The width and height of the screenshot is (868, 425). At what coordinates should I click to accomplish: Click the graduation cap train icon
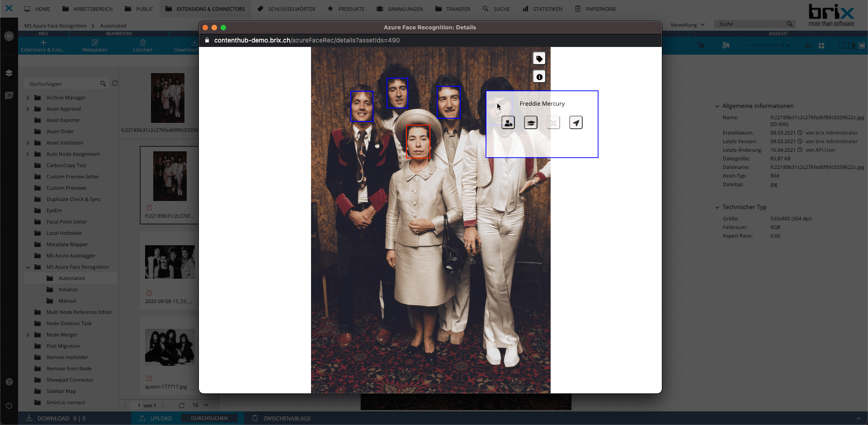[x=531, y=123]
